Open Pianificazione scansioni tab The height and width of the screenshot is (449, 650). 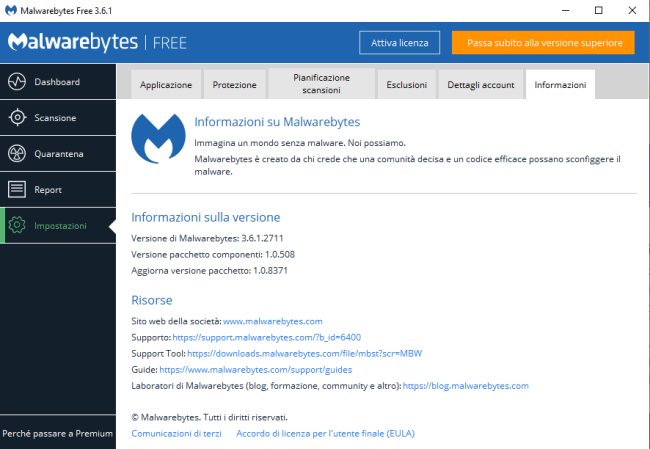[x=321, y=84]
